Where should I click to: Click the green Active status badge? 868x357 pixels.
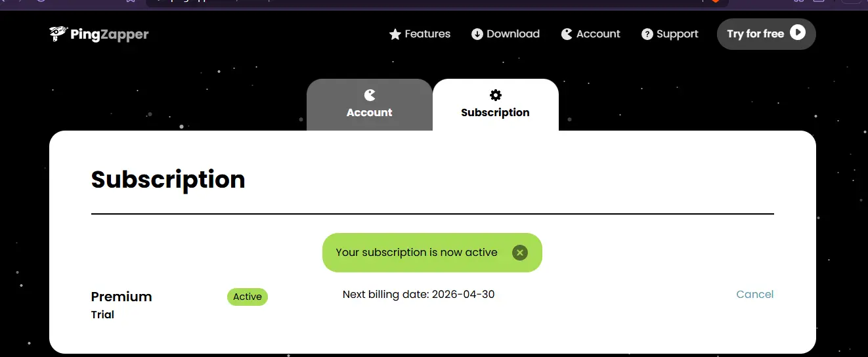(x=248, y=297)
